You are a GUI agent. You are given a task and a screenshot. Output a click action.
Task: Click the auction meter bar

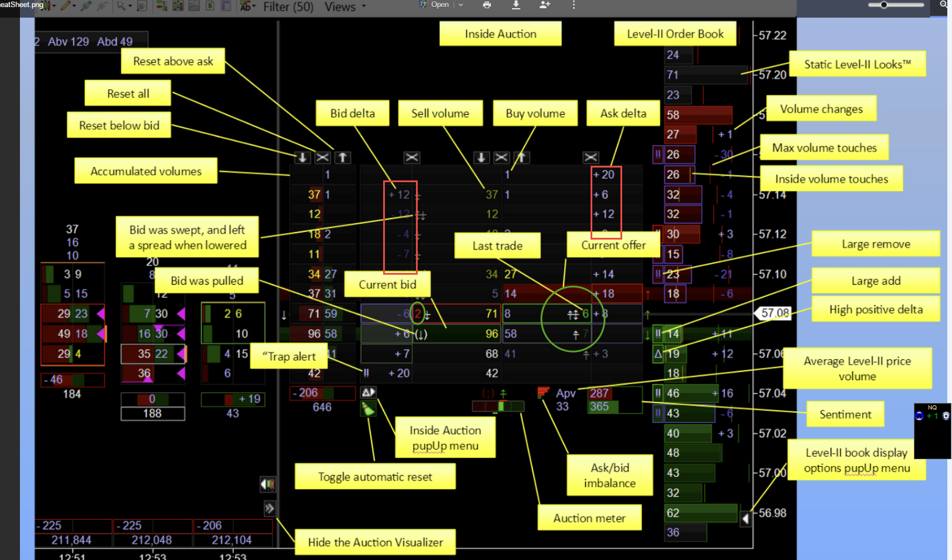point(498,406)
